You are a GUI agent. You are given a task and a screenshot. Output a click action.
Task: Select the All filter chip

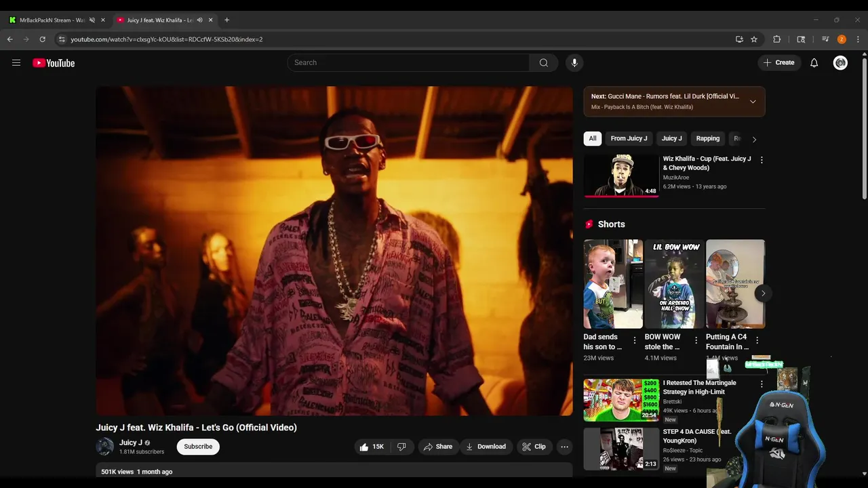coord(593,138)
